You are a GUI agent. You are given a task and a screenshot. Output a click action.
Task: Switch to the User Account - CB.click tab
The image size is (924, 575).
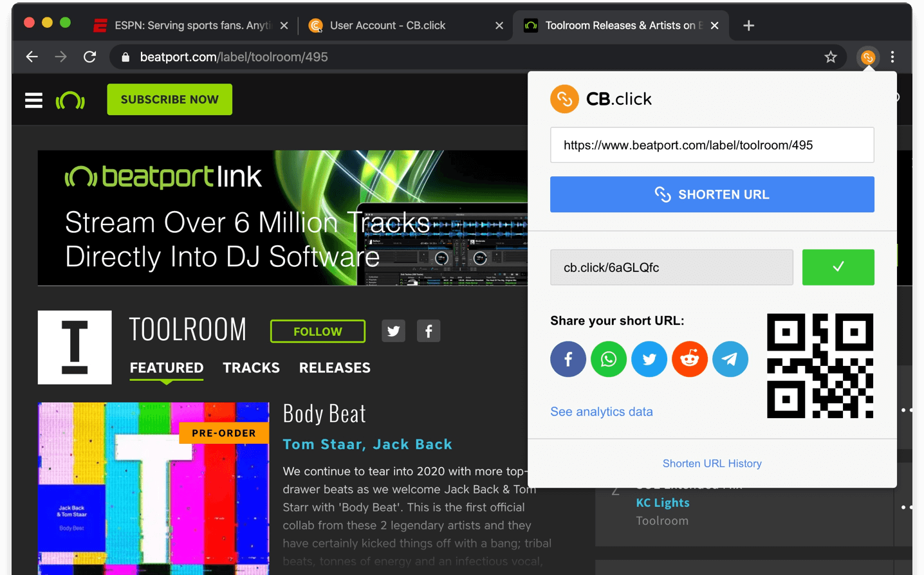click(386, 26)
